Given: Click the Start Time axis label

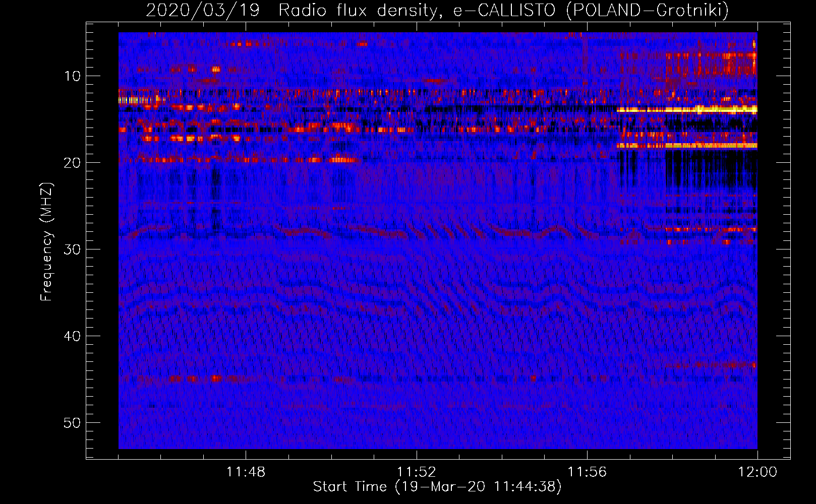Looking at the screenshot, I should coord(437,487).
